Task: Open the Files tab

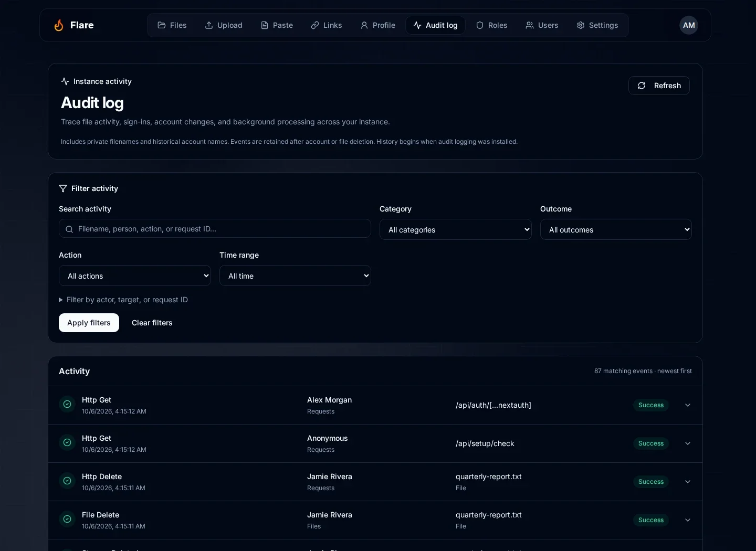Action: coord(172,25)
